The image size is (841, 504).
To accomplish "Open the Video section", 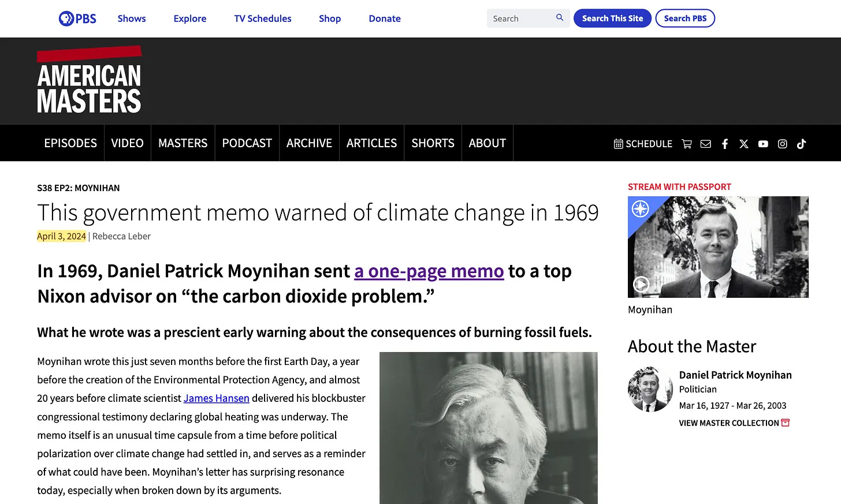I will pos(127,143).
